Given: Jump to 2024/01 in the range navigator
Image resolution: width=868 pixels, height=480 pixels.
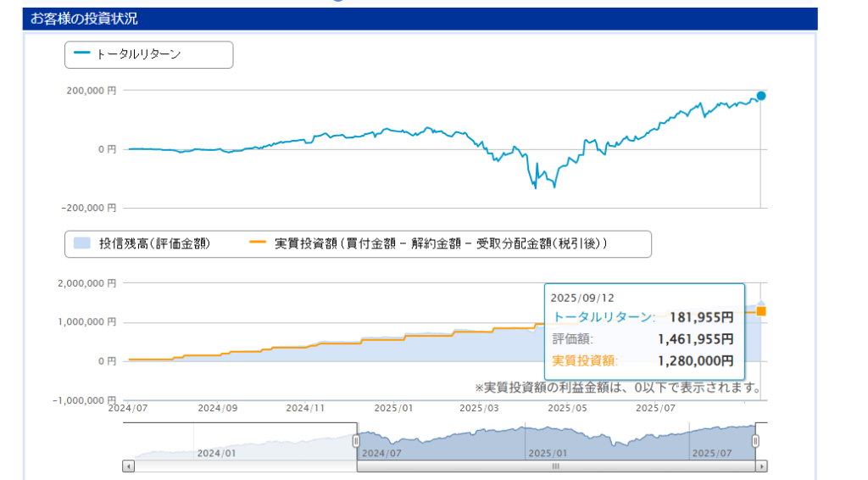Looking at the screenshot, I should (214, 453).
